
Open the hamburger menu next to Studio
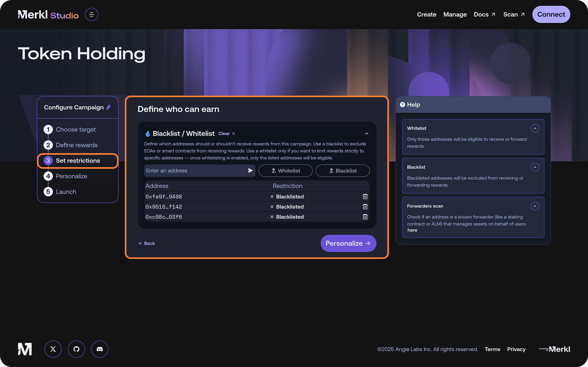click(91, 14)
